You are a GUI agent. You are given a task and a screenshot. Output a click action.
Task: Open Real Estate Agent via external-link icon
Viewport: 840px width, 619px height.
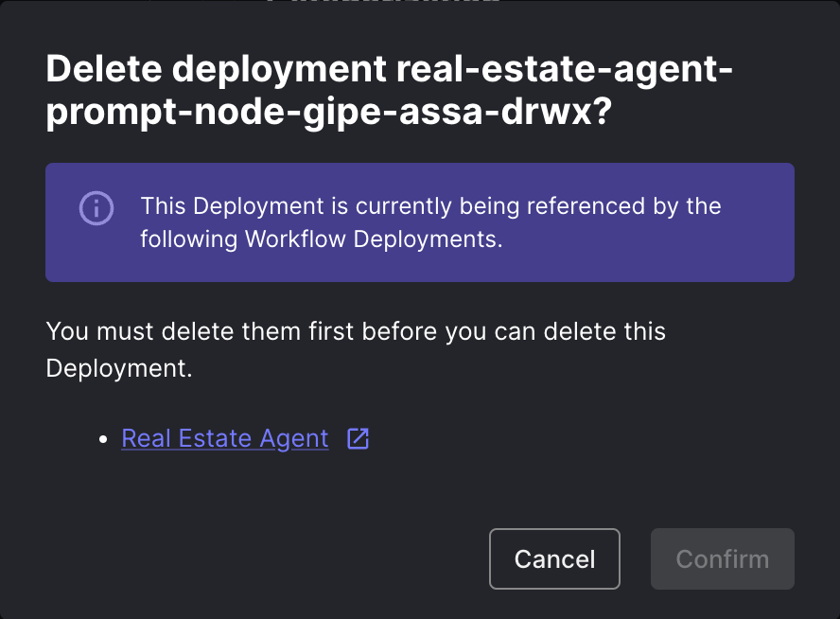click(358, 438)
